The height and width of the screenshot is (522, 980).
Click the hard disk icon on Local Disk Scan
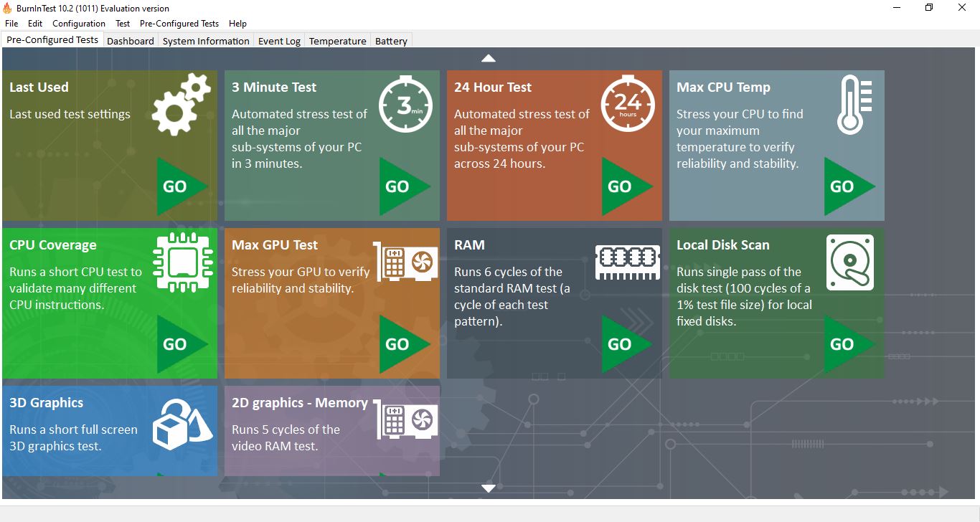tap(850, 262)
